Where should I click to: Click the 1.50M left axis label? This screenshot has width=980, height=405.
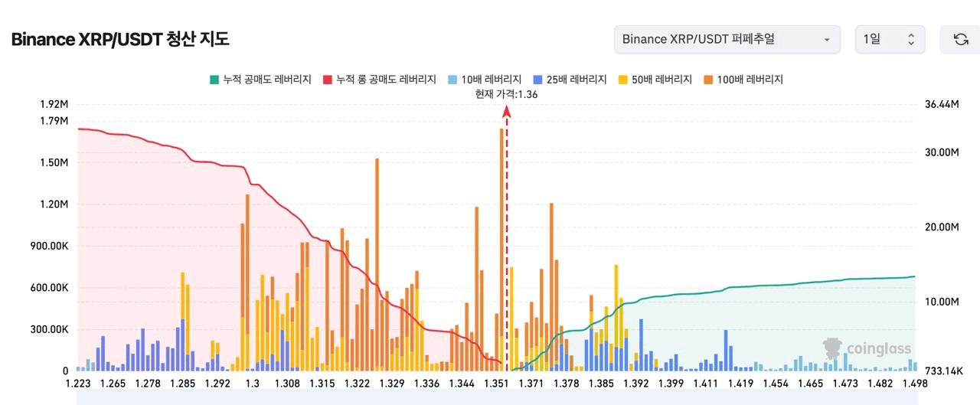[x=54, y=163]
